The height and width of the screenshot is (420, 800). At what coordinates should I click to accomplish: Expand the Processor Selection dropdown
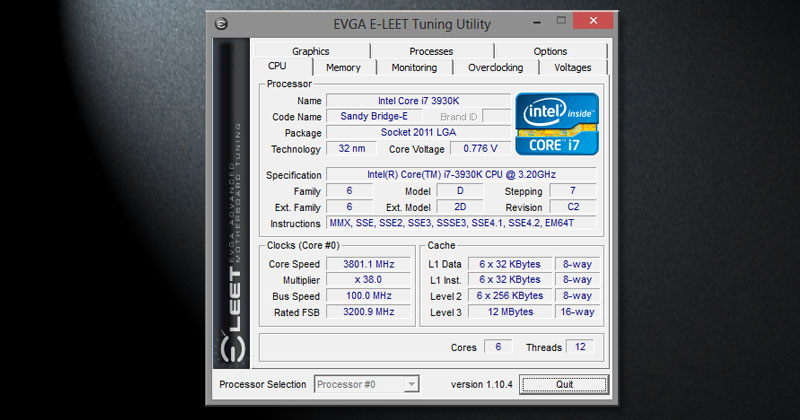coord(411,384)
